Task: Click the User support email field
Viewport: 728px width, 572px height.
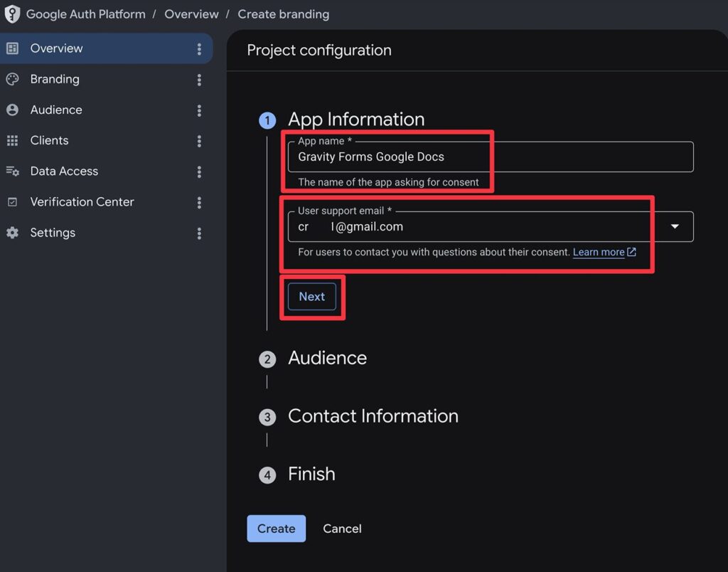Action: tap(491, 226)
